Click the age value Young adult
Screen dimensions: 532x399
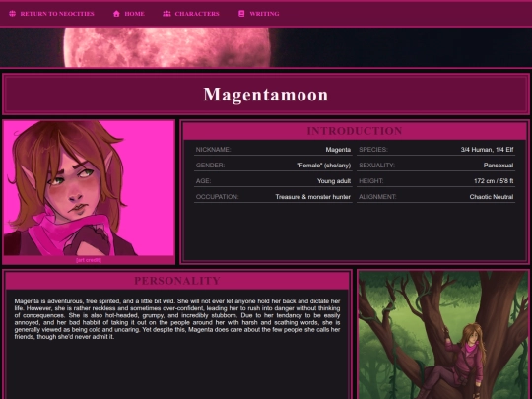point(334,181)
